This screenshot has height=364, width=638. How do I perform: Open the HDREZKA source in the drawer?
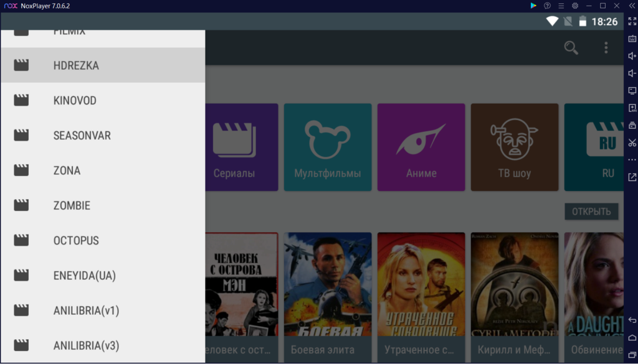[103, 65]
